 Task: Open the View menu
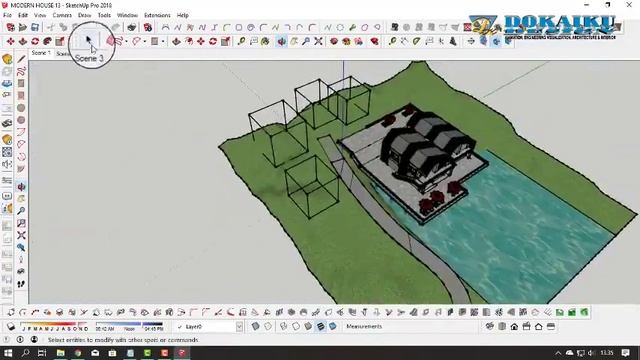[40, 15]
